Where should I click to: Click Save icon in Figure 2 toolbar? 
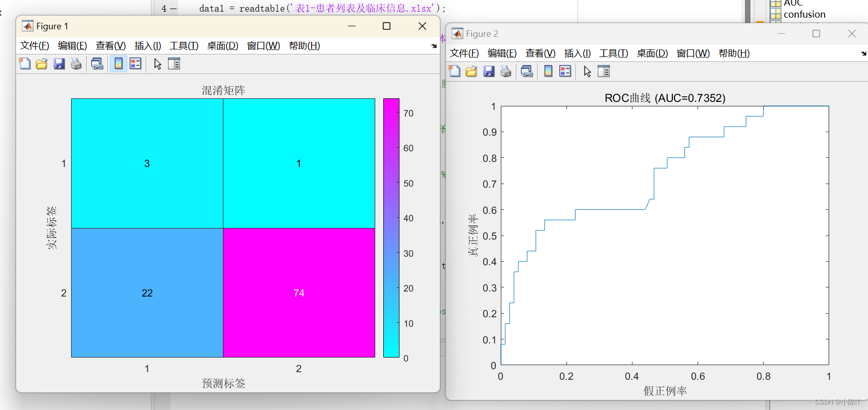pyautogui.click(x=489, y=71)
